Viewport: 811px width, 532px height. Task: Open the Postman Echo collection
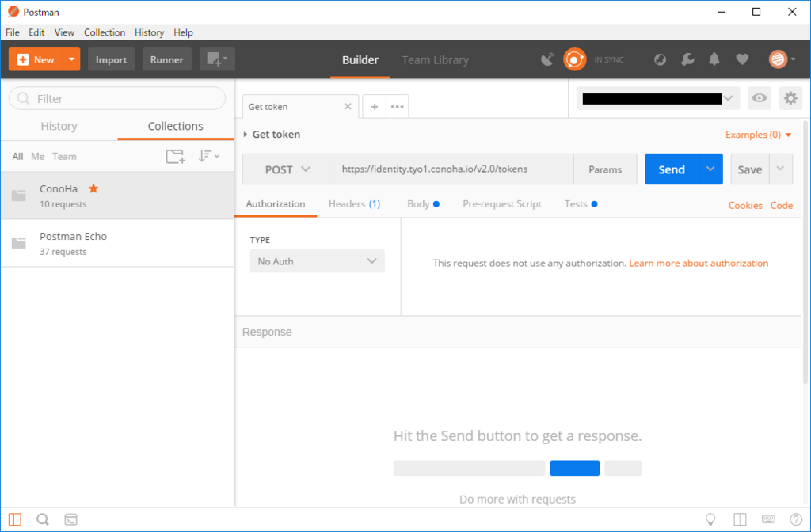click(x=117, y=244)
